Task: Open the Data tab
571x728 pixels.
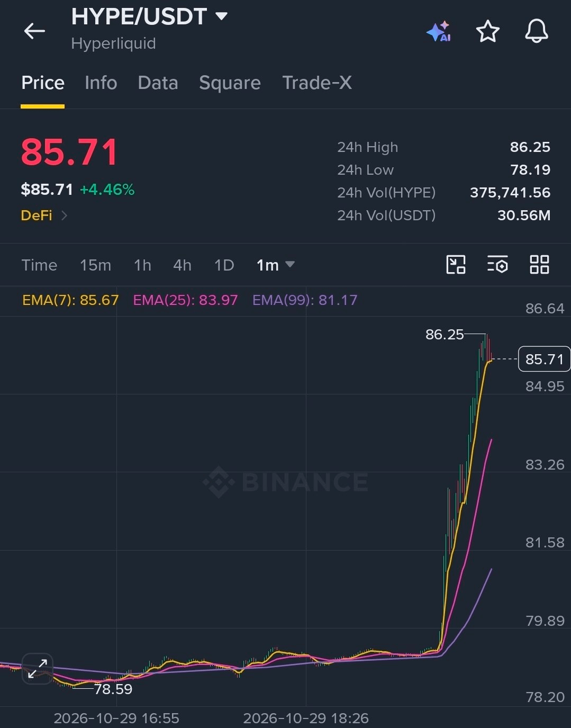Action: (x=158, y=83)
